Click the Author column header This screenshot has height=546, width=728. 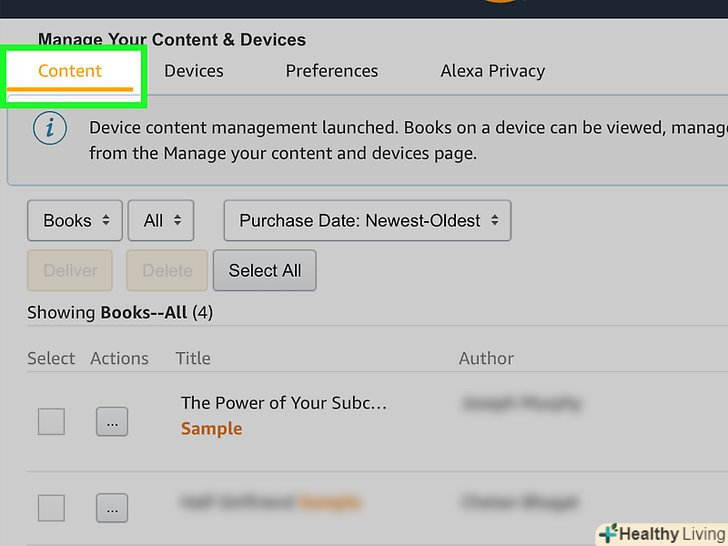point(486,358)
